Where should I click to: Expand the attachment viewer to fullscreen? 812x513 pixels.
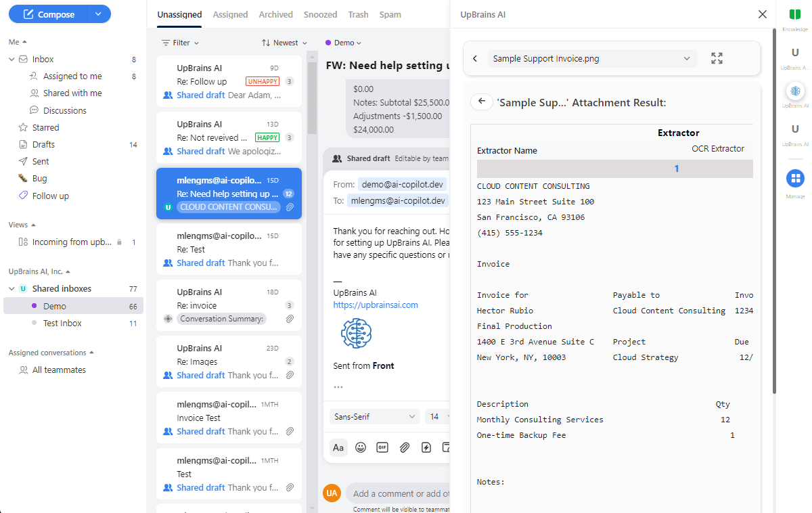[717, 59]
